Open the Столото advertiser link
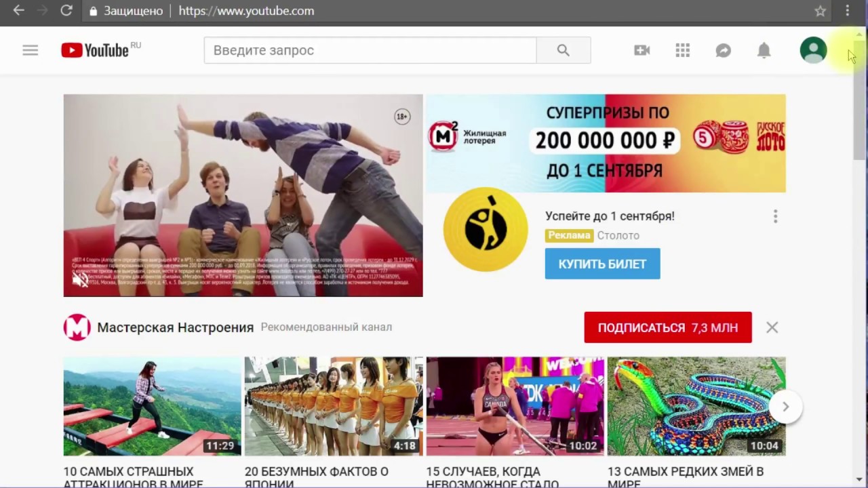868x488 pixels. [618, 235]
